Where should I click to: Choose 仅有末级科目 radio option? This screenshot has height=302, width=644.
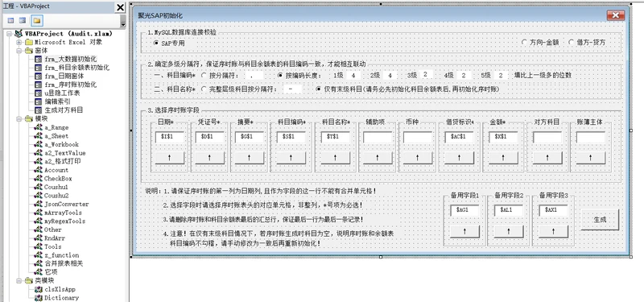[x=319, y=89]
